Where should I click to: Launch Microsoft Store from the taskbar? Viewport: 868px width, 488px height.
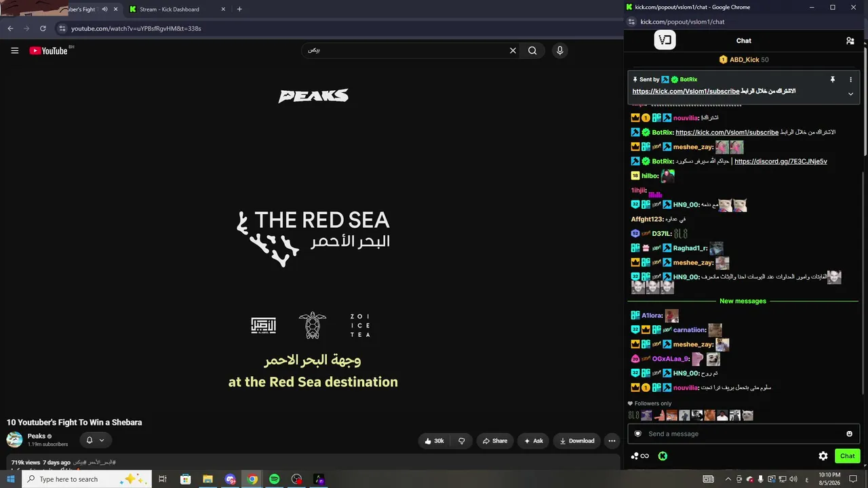[x=185, y=479]
